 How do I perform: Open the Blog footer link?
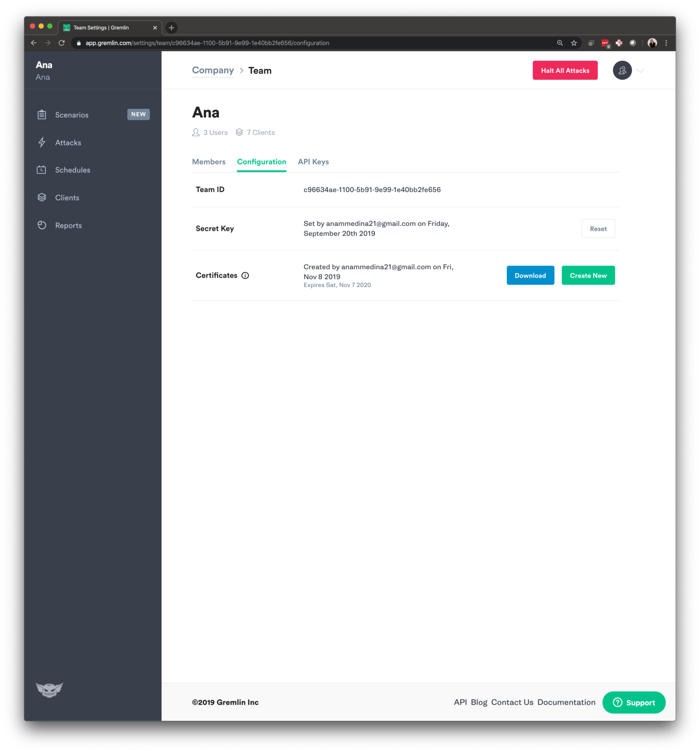click(x=479, y=702)
